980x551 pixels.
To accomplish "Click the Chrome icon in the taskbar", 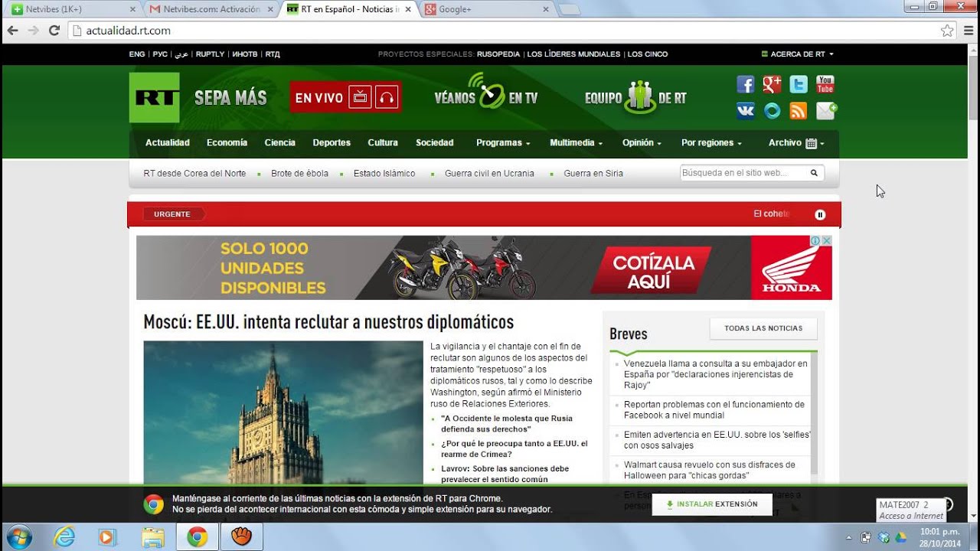I will pyautogui.click(x=197, y=537).
